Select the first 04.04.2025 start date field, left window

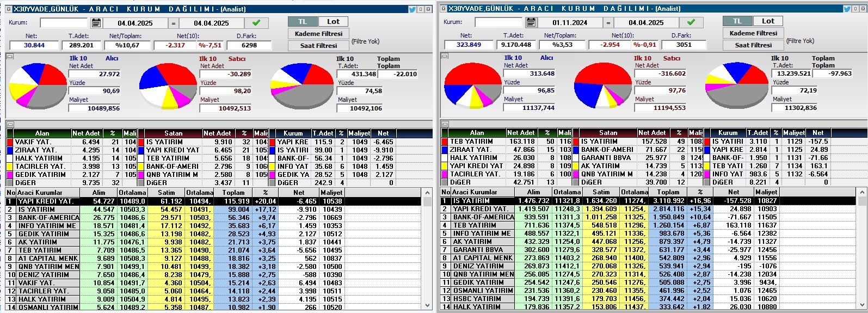[136, 23]
